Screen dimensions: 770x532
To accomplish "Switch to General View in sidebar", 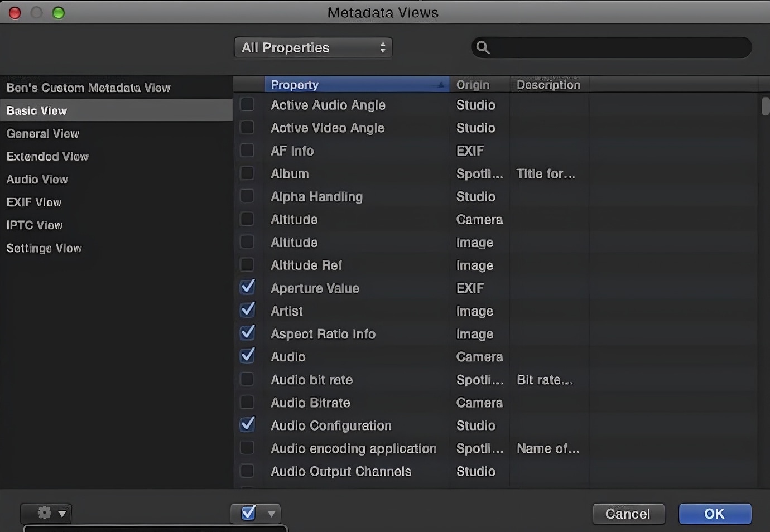I will coord(43,133).
